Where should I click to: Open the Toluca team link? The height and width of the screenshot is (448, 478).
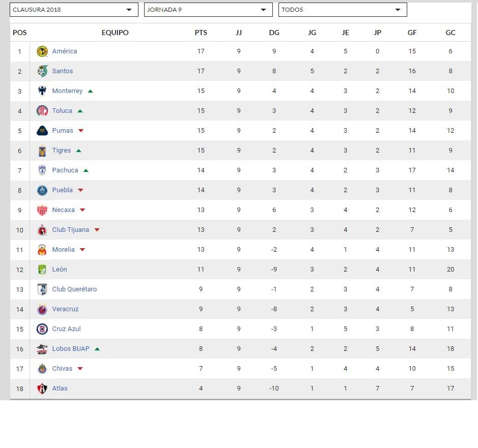[62, 111]
